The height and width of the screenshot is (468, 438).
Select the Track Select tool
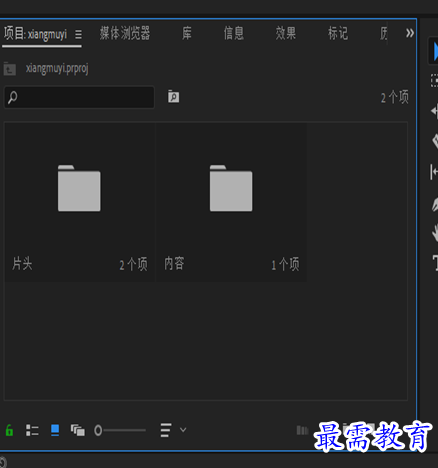tap(434, 81)
